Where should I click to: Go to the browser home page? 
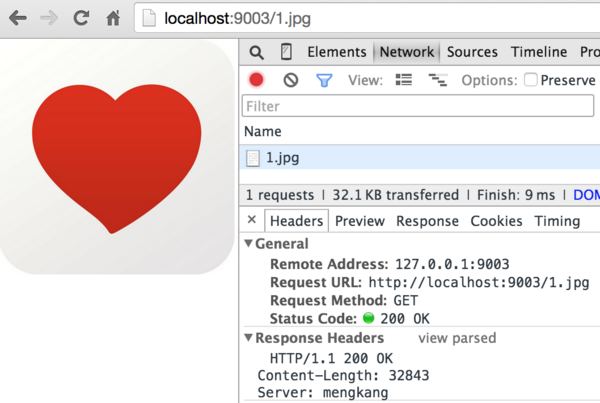tap(113, 18)
